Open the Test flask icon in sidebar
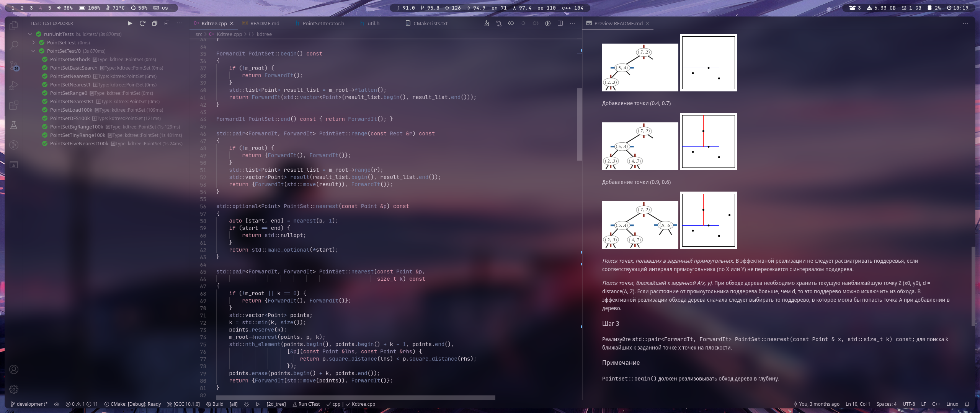The height and width of the screenshot is (413, 980). [x=14, y=125]
